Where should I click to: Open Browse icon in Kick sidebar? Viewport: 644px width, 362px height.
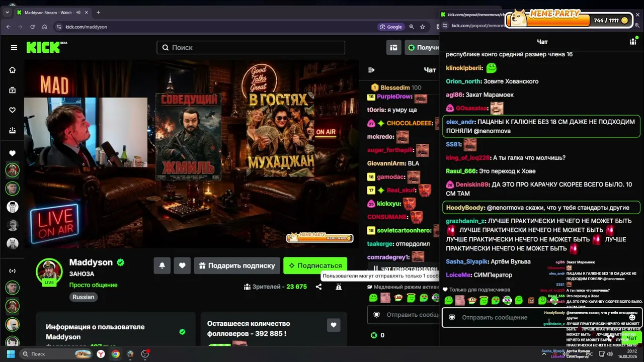(x=13, y=90)
